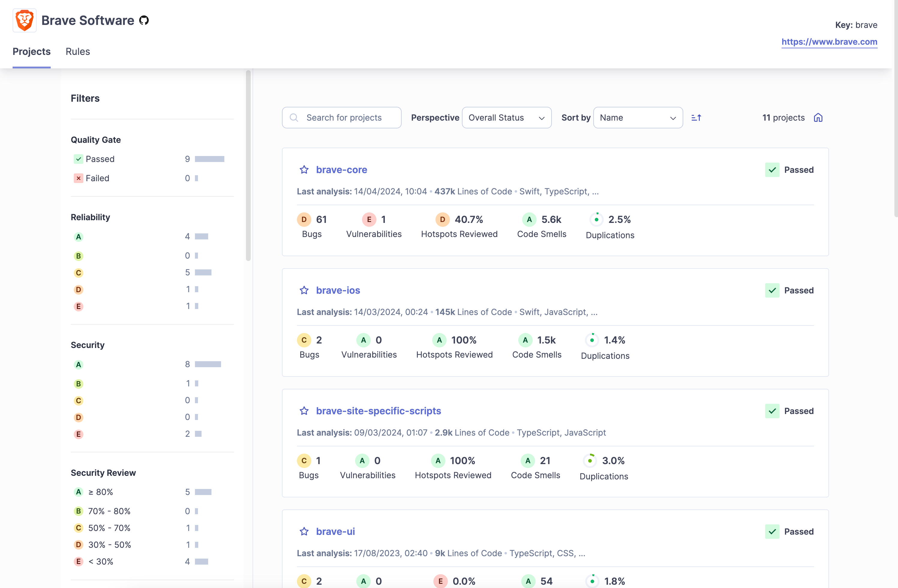Open the brave-core project page

[342, 169]
